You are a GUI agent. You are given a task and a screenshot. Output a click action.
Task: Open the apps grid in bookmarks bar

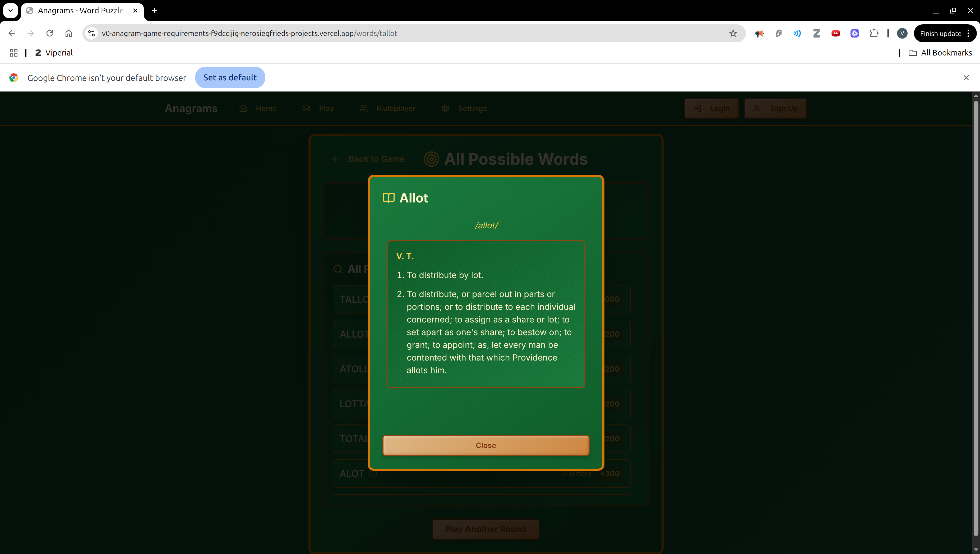14,53
